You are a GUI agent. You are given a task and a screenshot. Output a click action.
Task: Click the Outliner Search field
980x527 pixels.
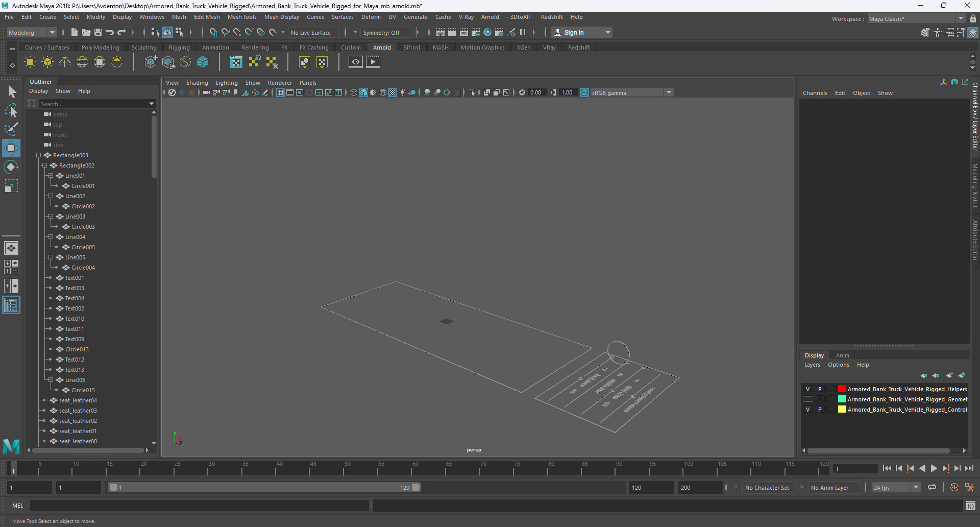(x=97, y=104)
